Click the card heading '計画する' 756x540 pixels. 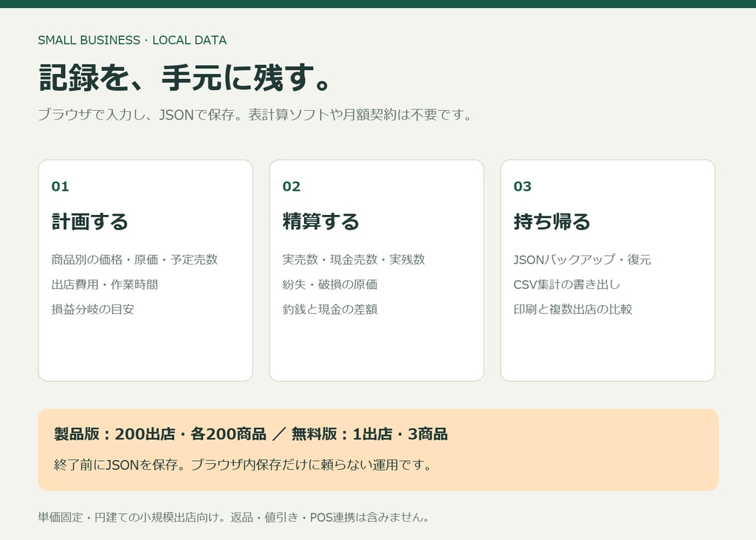click(89, 222)
